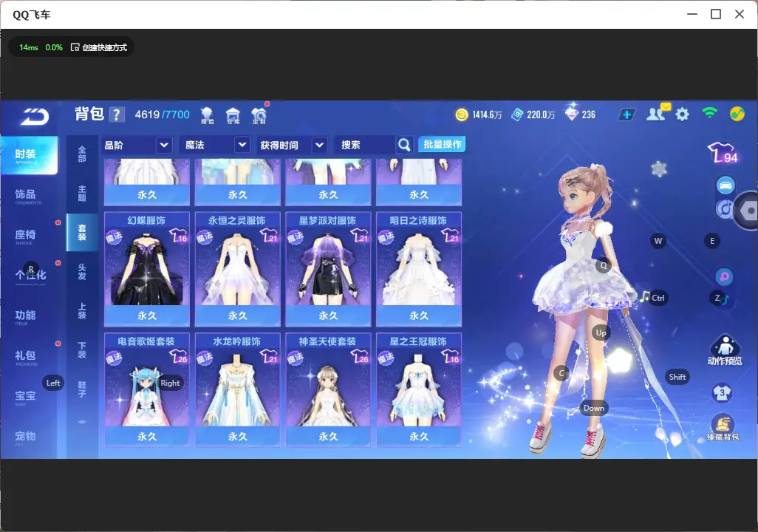
Task: Select the 功能 items tab
Action: point(29,316)
